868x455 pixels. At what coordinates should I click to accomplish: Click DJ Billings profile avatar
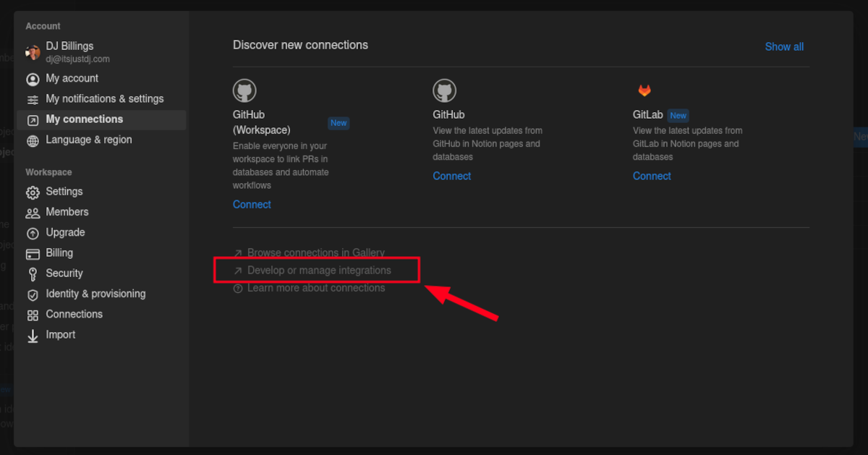(x=33, y=52)
